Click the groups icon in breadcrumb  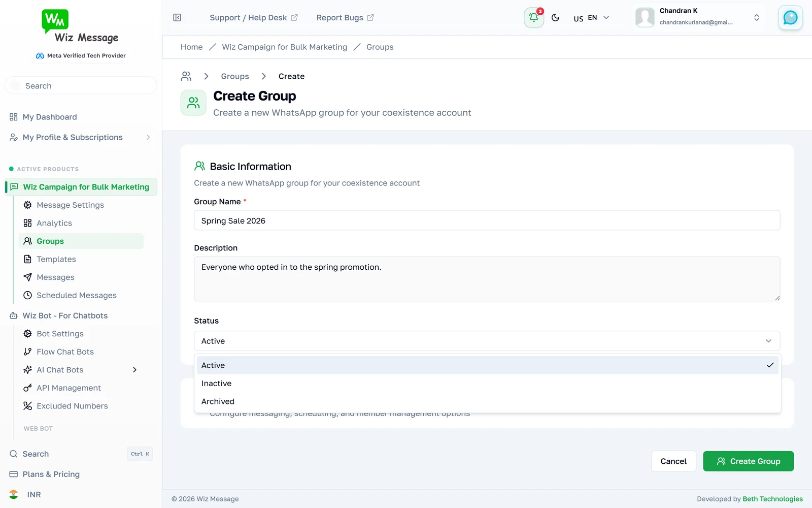[x=186, y=76]
